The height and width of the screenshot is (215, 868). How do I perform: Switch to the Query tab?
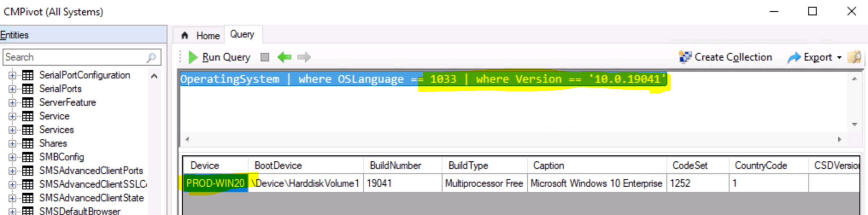point(242,34)
